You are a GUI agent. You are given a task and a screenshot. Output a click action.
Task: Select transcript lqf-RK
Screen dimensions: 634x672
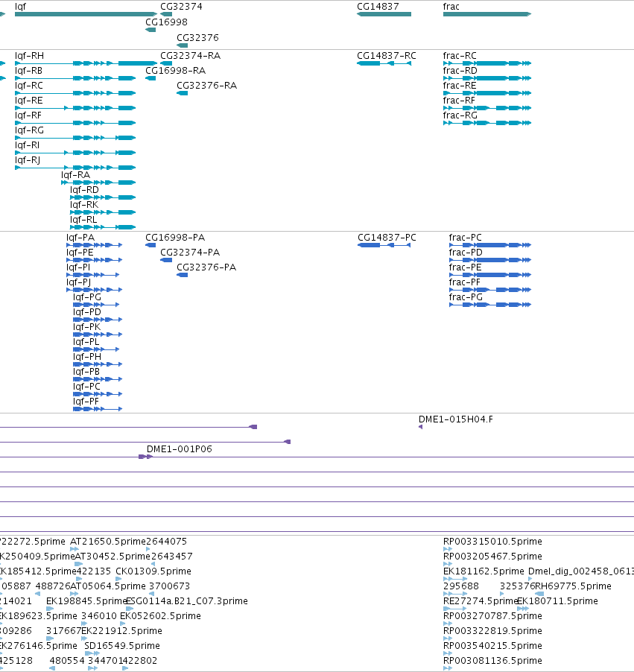pos(103,212)
